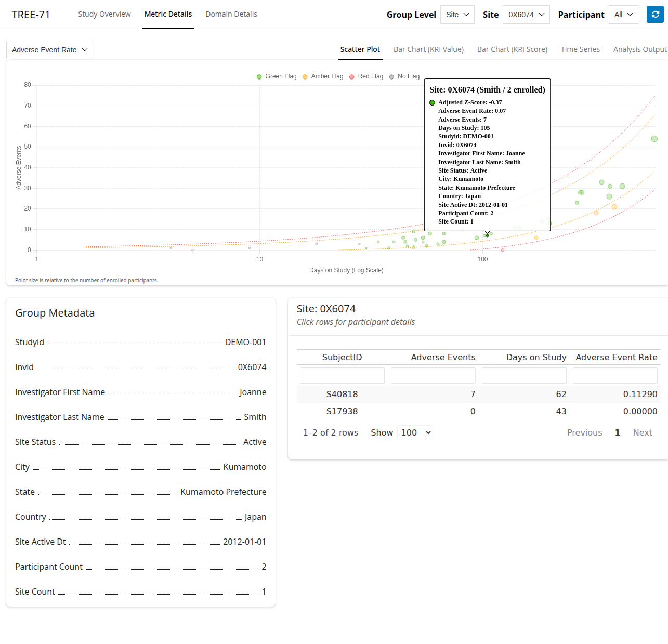Switch to the Domain Details tab
668x644 pixels.
(231, 14)
